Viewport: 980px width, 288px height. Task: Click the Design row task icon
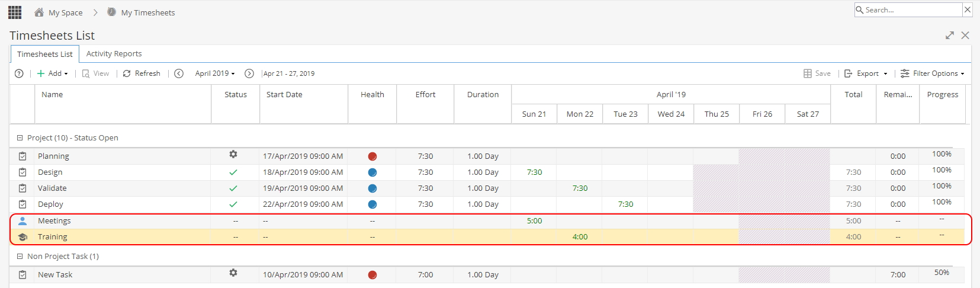click(x=23, y=172)
